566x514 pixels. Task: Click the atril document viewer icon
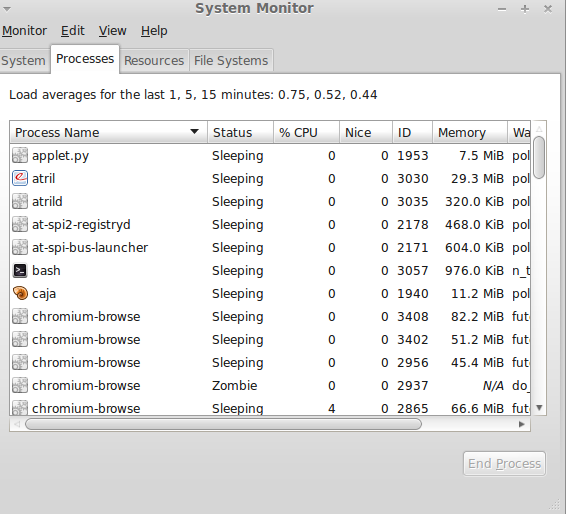pyautogui.click(x=20, y=178)
